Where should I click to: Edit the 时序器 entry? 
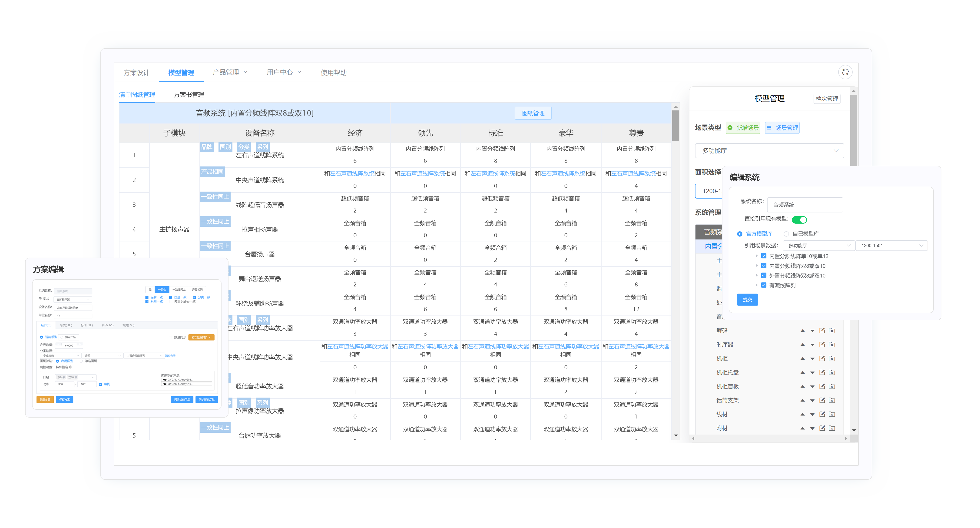point(822,345)
